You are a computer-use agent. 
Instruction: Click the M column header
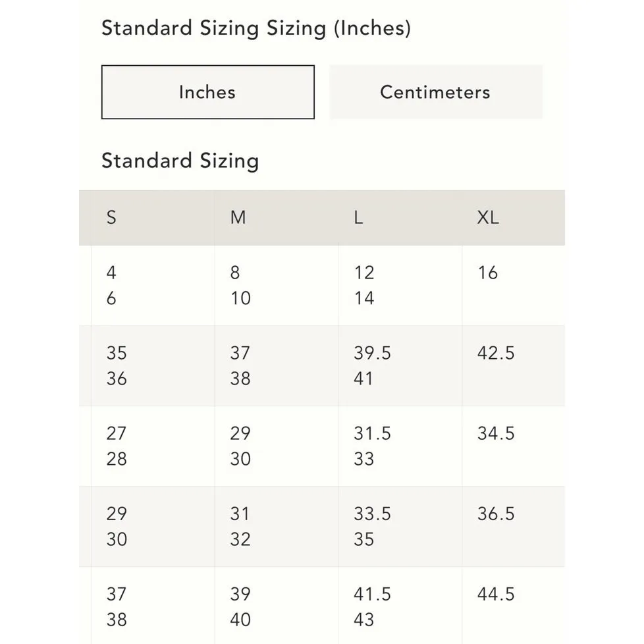tap(238, 217)
